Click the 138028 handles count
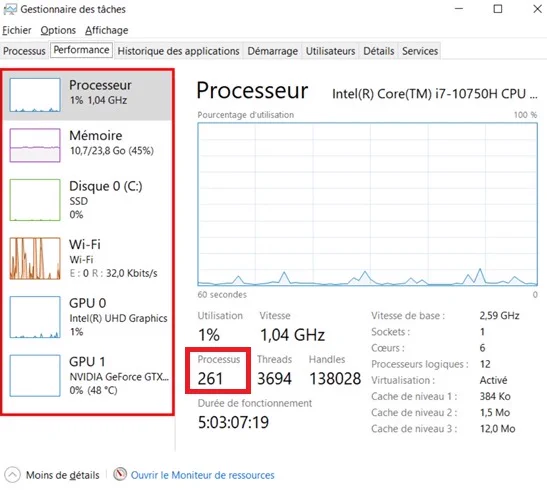This screenshot has height=490, width=547. (x=335, y=379)
